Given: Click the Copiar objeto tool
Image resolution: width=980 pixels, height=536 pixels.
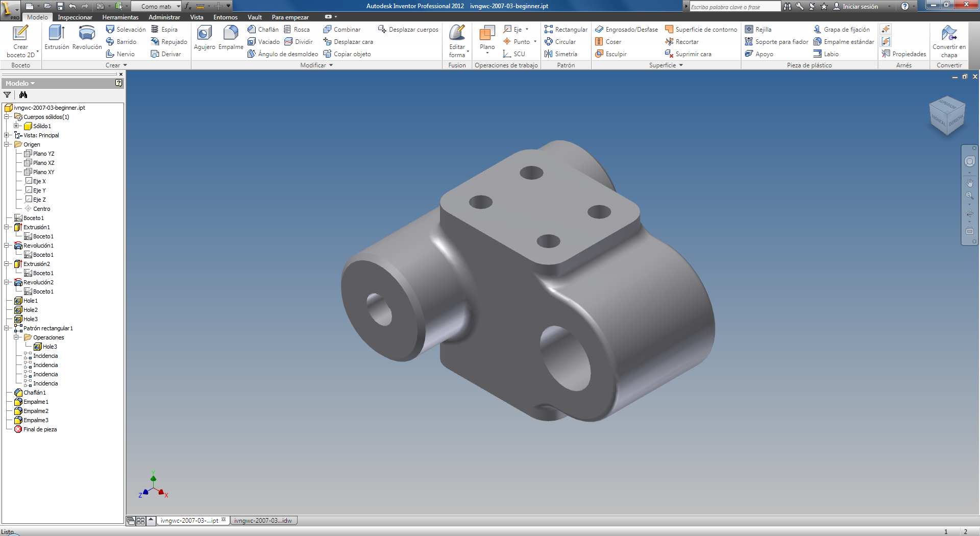Looking at the screenshot, I should tap(347, 54).
